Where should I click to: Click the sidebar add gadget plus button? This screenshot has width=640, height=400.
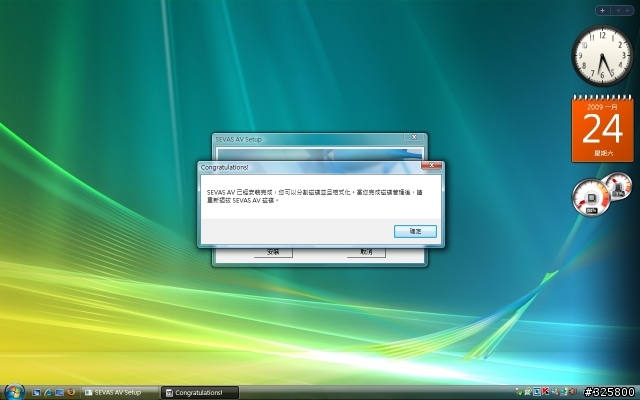602,11
